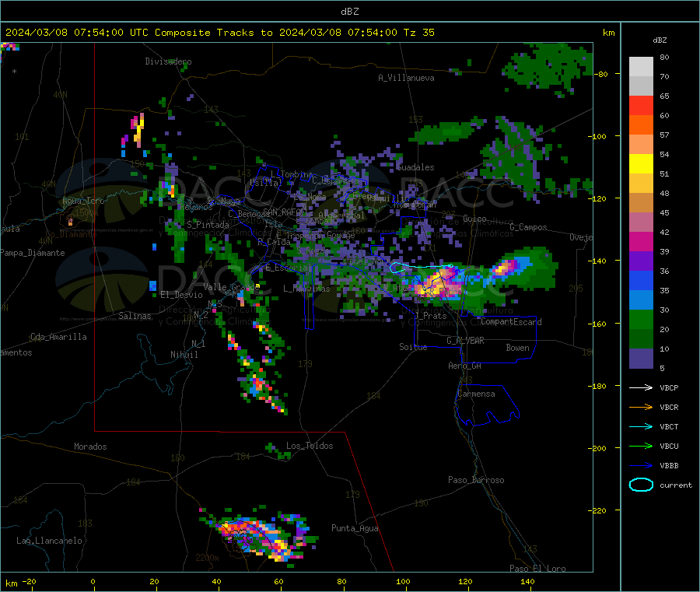Click the 'Valle_Grande' map label
This screenshot has height=592, width=700.
tap(231, 287)
